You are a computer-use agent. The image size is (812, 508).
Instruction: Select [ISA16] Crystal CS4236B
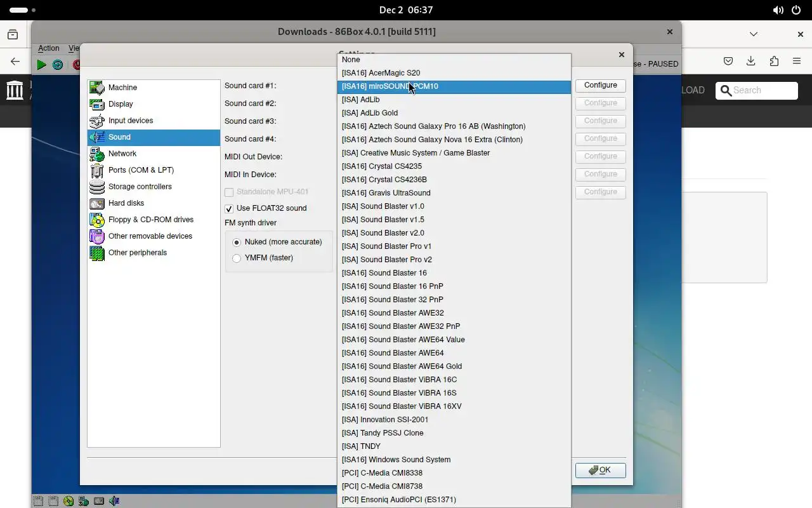(x=454, y=180)
